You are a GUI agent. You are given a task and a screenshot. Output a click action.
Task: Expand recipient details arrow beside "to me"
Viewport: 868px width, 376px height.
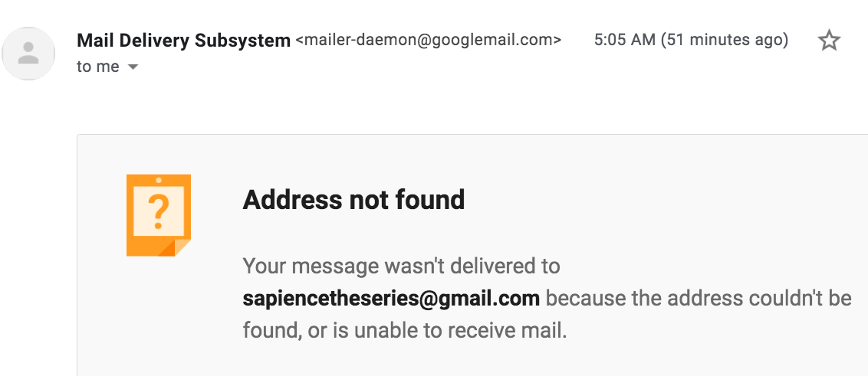pyautogui.click(x=133, y=67)
